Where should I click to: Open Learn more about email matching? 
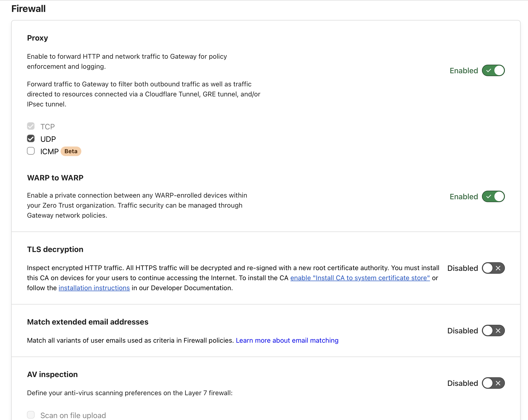tap(287, 340)
